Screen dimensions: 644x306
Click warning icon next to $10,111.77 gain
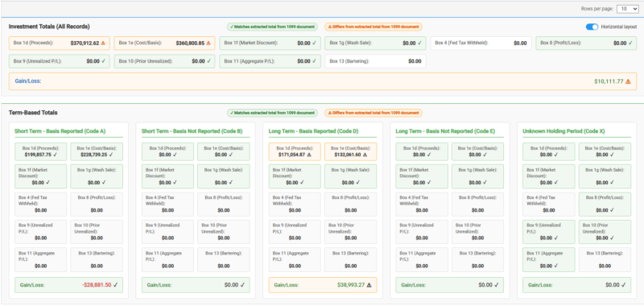pos(628,81)
